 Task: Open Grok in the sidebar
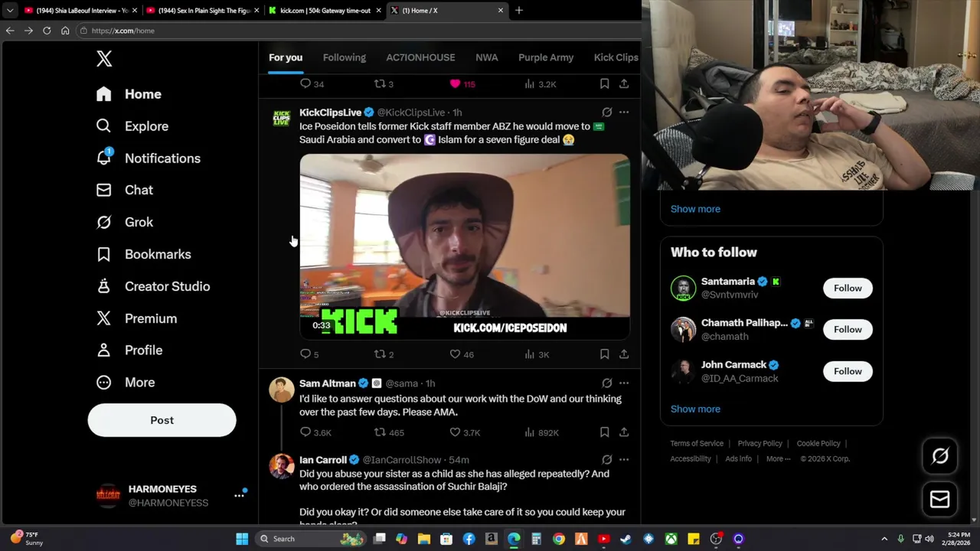pos(124,222)
